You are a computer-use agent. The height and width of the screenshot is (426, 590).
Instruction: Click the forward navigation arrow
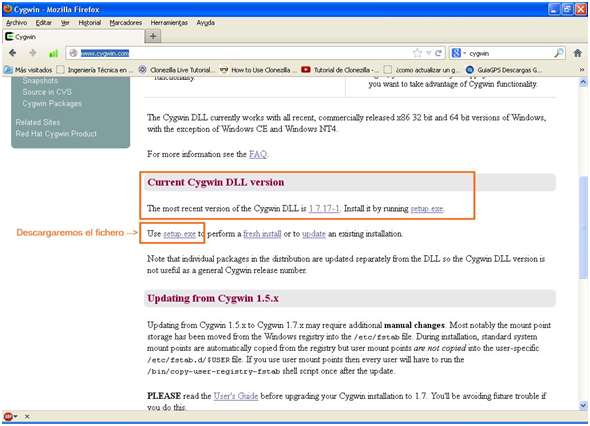pos(33,53)
